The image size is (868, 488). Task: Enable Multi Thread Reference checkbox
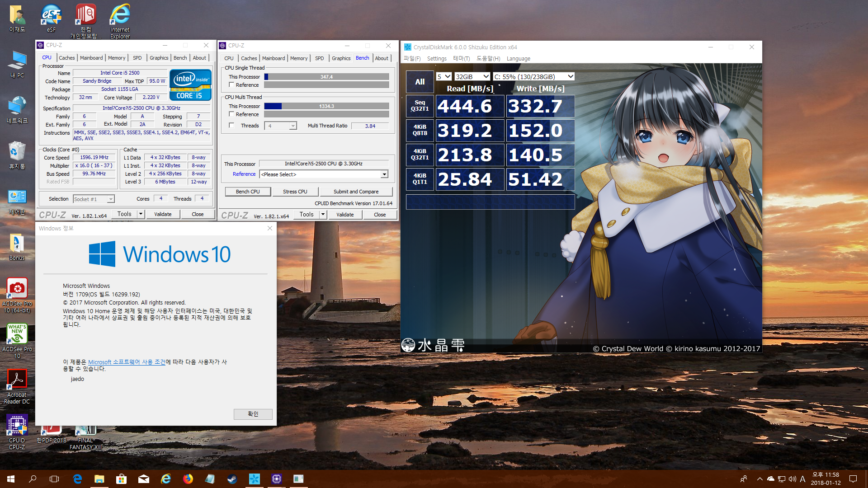point(231,114)
